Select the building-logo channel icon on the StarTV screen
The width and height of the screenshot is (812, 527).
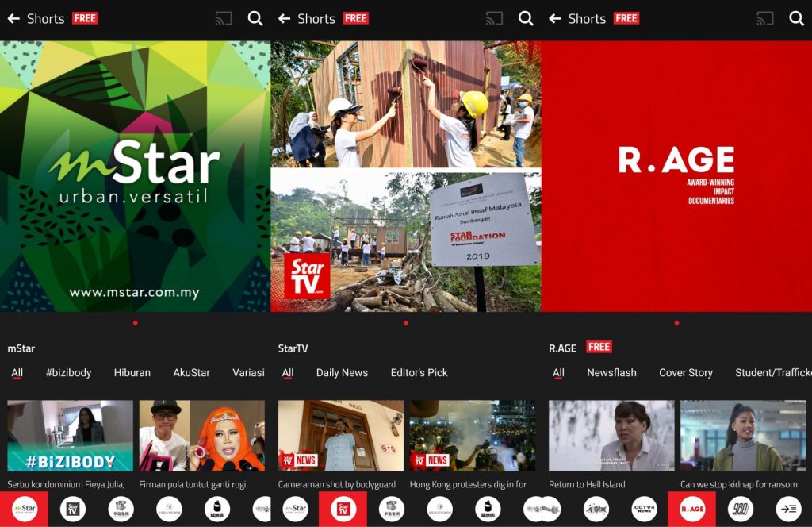tap(392, 509)
